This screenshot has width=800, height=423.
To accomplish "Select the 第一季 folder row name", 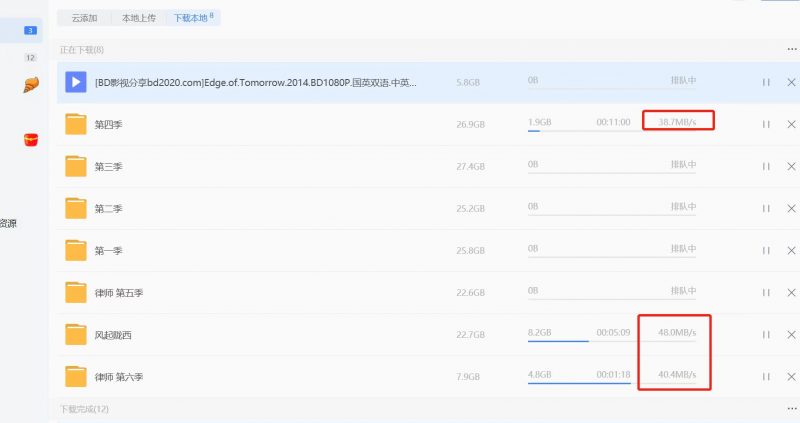I will [108, 250].
